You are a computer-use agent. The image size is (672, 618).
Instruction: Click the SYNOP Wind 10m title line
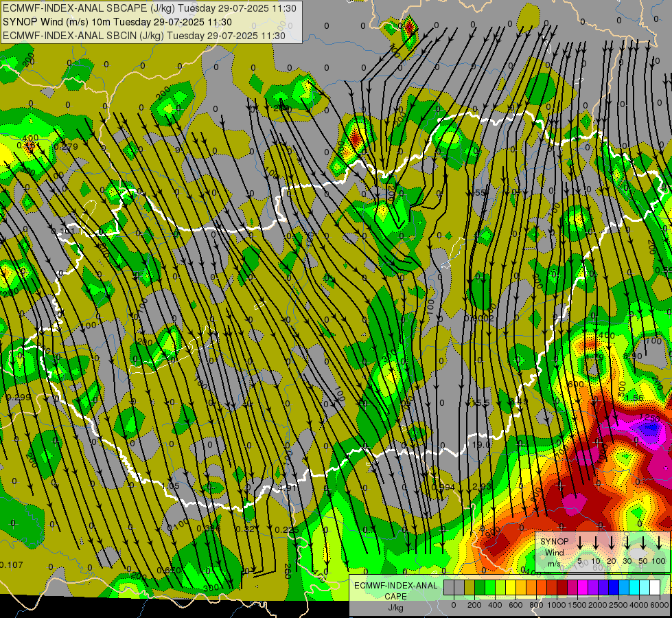coord(117,22)
